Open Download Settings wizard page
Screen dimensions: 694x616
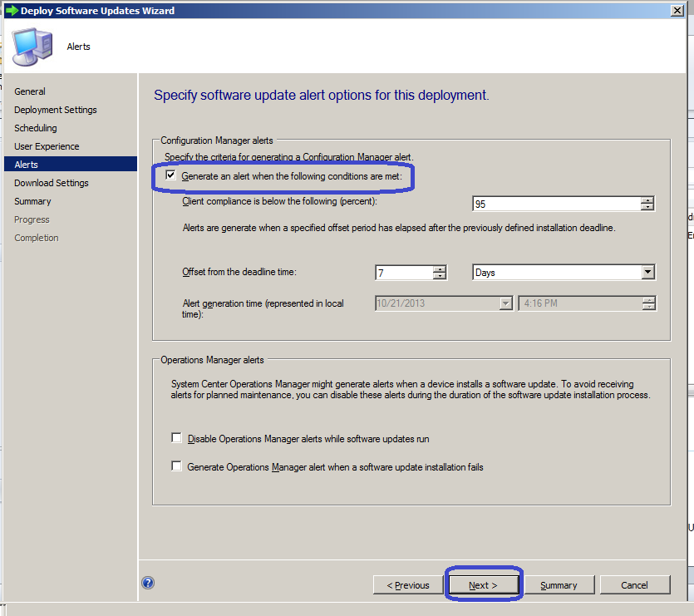52,183
